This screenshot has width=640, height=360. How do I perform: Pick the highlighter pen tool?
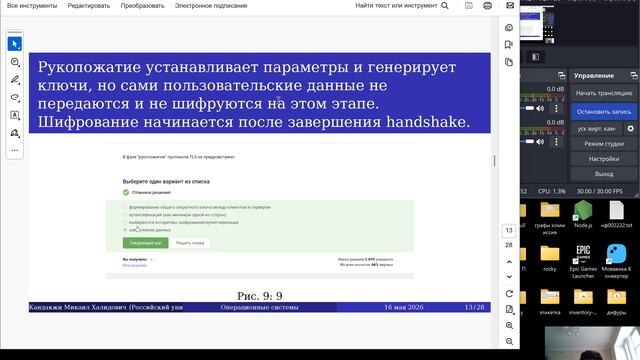[x=15, y=80]
